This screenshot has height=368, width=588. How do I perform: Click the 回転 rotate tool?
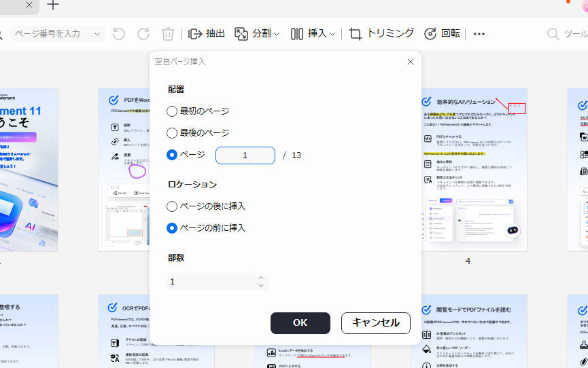click(x=442, y=34)
